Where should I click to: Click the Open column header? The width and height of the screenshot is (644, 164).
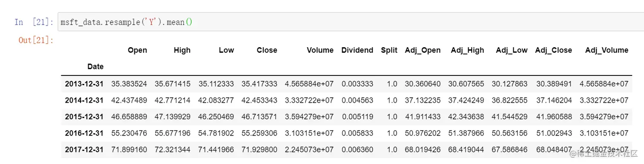pyautogui.click(x=137, y=50)
